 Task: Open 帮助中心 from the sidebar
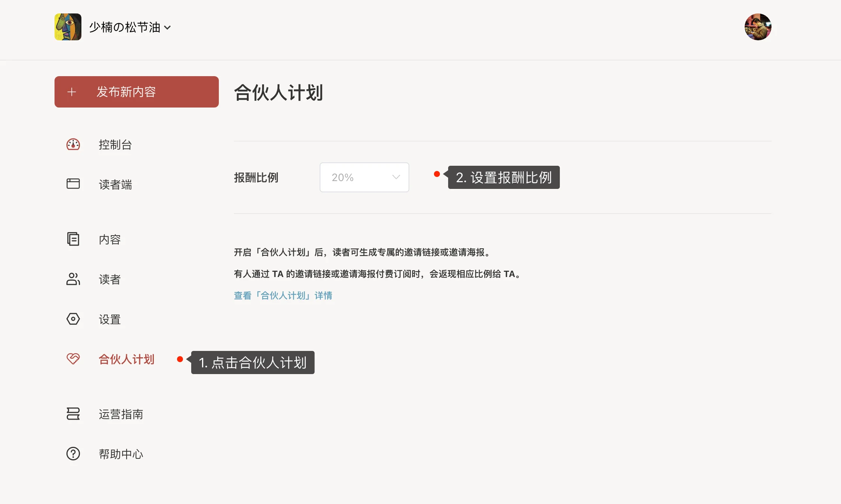click(121, 454)
